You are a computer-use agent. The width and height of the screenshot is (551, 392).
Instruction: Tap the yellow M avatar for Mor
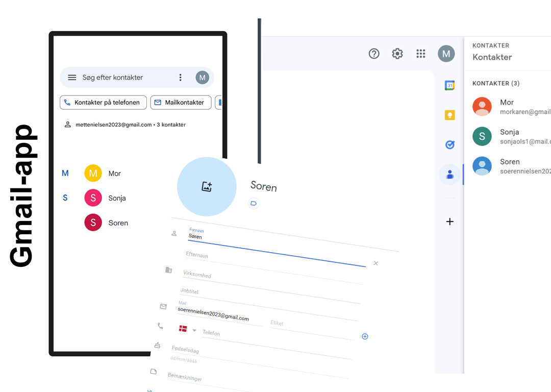pyautogui.click(x=93, y=173)
